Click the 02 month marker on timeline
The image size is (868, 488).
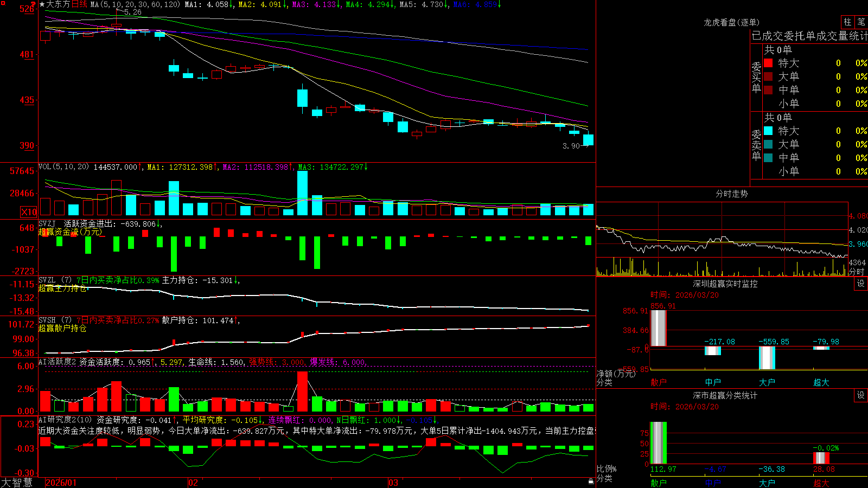point(193,483)
